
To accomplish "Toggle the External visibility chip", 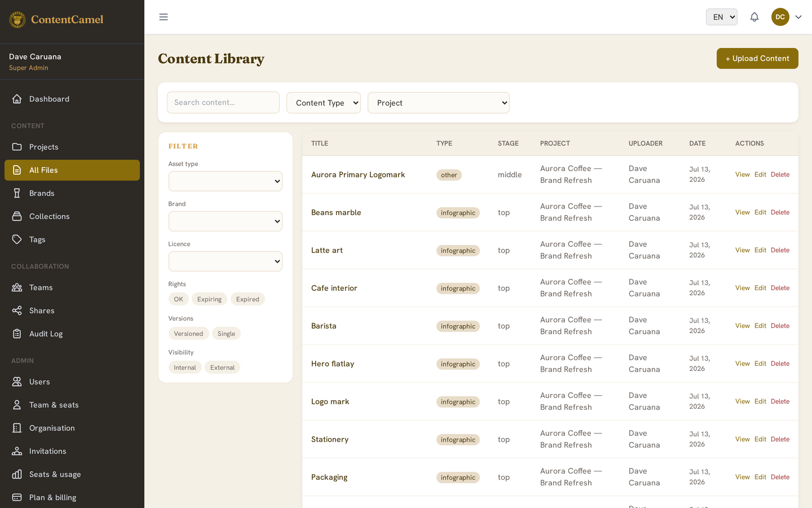I will 222,367.
